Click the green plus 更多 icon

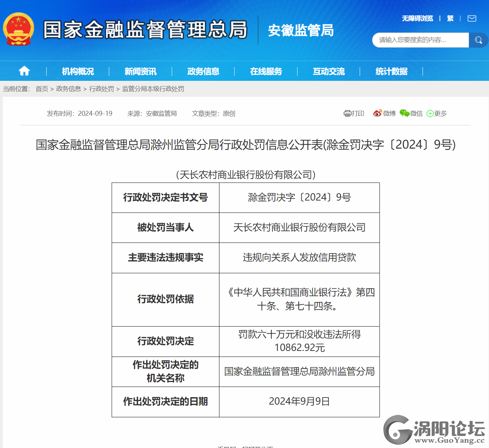tap(430, 113)
